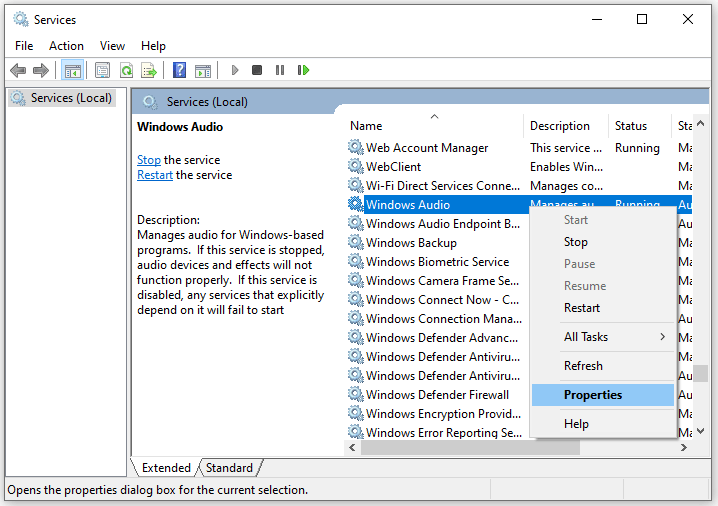Select Windows Encryption Provid... service
The image size is (718, 506).
point(443,414)
